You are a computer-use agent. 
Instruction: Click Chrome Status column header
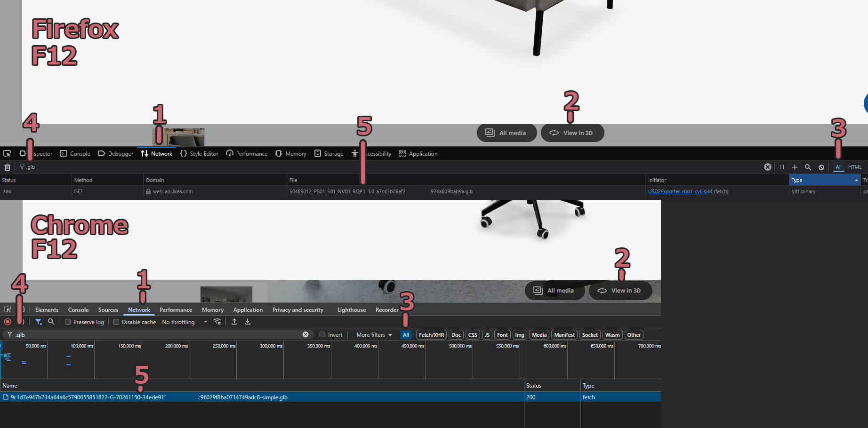(x=552, y=386)
